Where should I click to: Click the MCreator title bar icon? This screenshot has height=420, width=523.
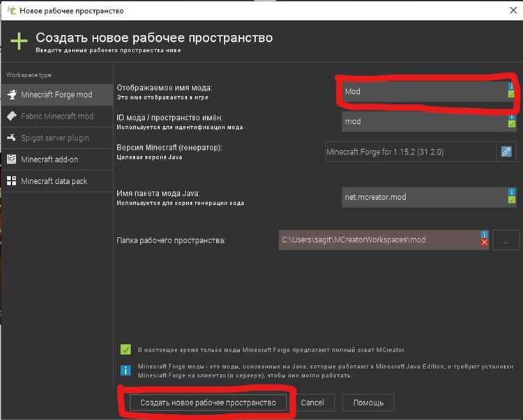coord(12,10)
